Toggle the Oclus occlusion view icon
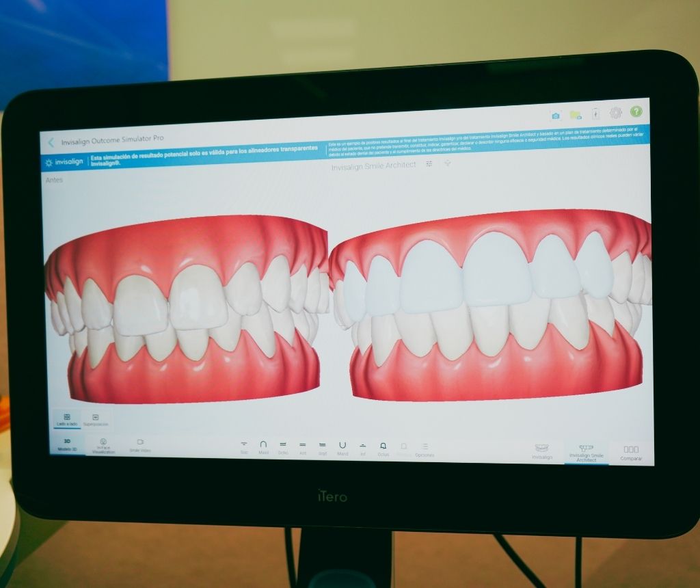The width and height of the screenshot is (700, 588). tap(383, 449)
